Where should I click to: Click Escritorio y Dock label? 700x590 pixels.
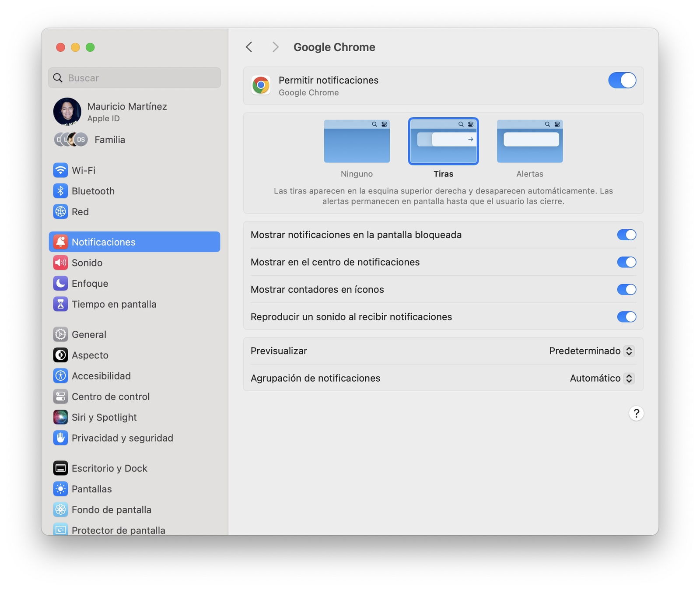[109, 468]
